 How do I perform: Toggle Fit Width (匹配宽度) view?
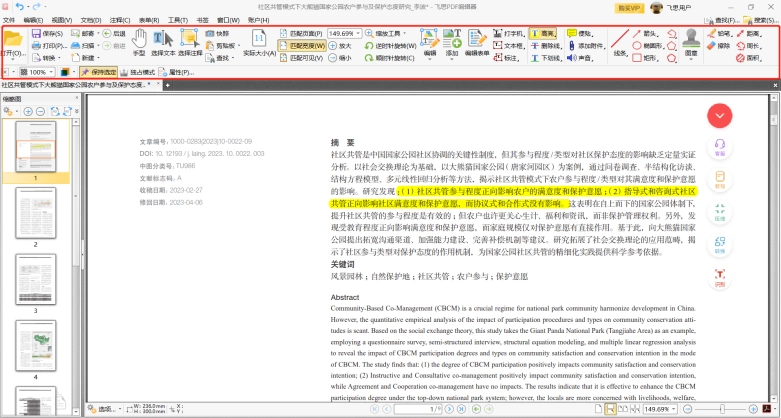click(x=302, y=46)
